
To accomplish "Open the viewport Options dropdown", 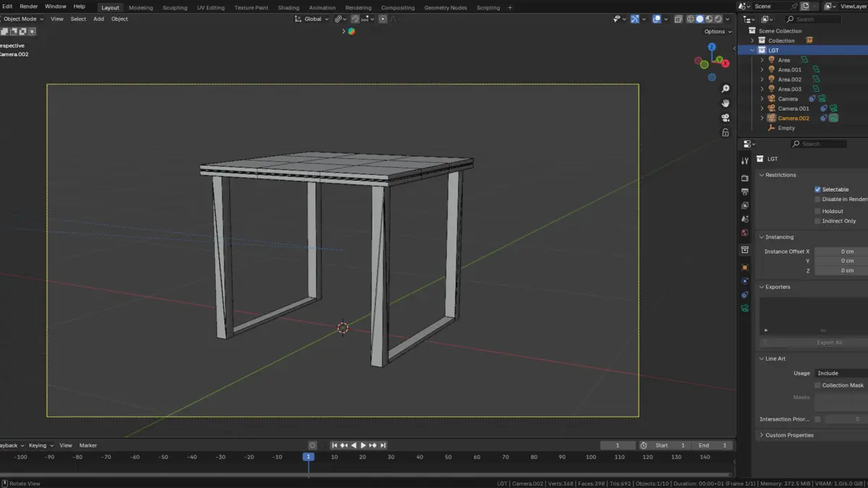I will click(x=718, y=31).
